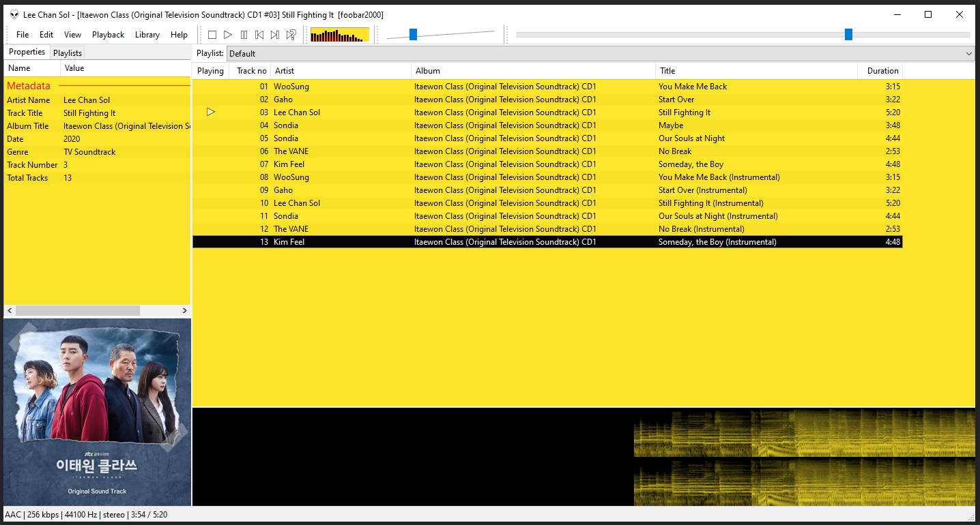The width and height of the screenshot is (980, 525).
Task: Open the Help menu
Action: (179, 35)
